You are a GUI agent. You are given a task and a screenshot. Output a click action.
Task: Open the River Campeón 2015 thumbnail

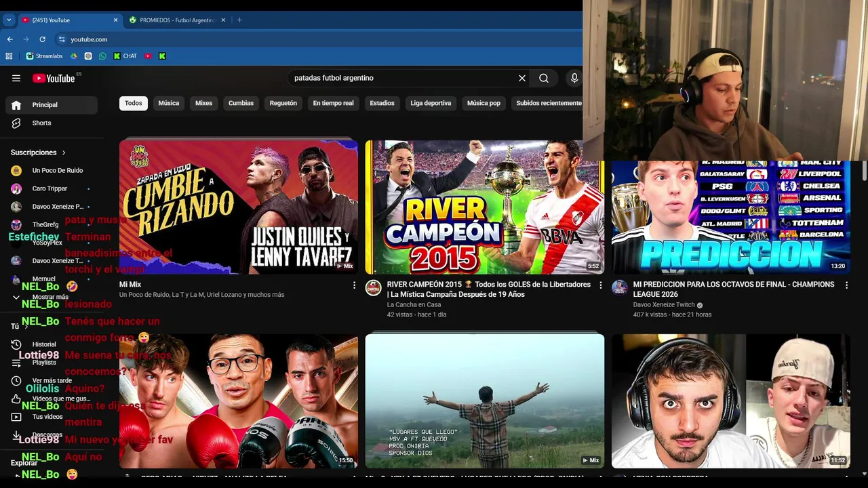coord(484,207)
